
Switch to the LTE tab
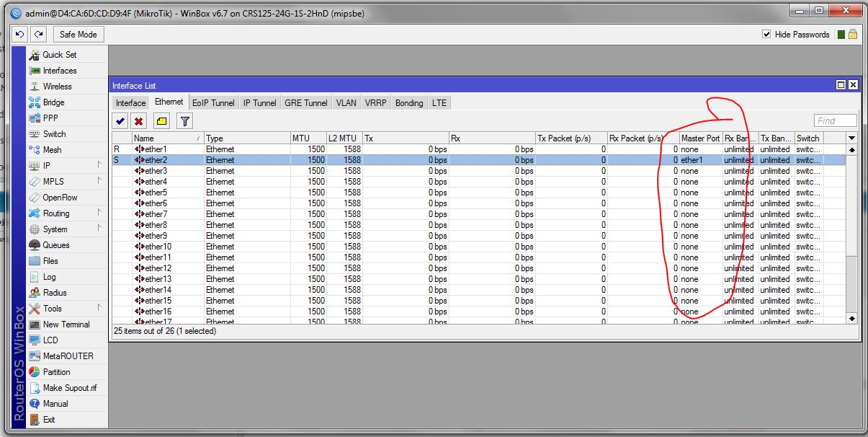point(439,103)
